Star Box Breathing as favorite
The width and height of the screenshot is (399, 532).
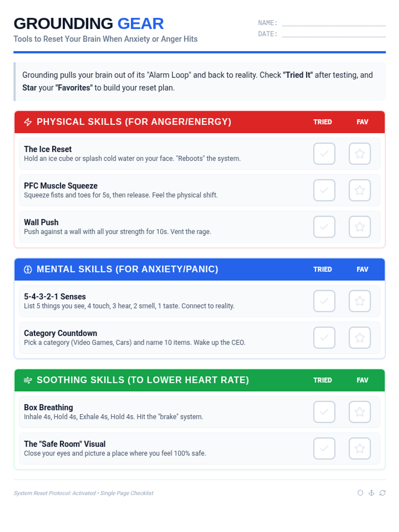pyautogui.click(x=359, y=412)
